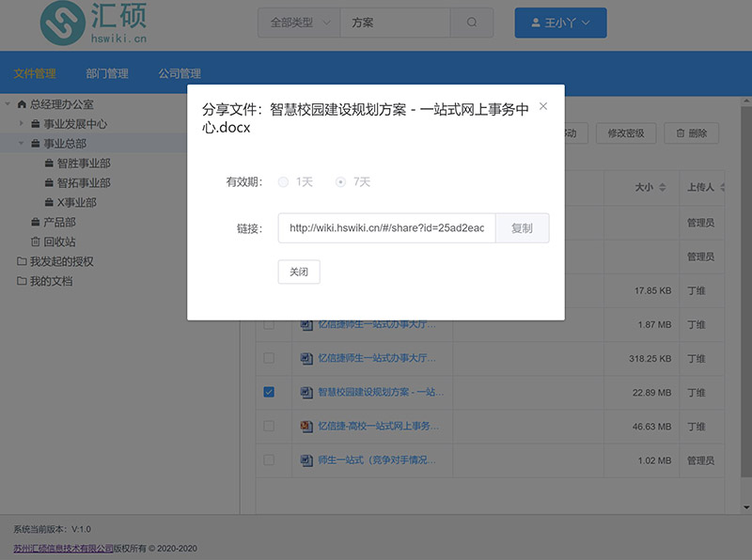The height and width of the screenshot is (560, 752).
Task: Click the user avatar icon beside 王小丫
Action: [x=536, y=23]
